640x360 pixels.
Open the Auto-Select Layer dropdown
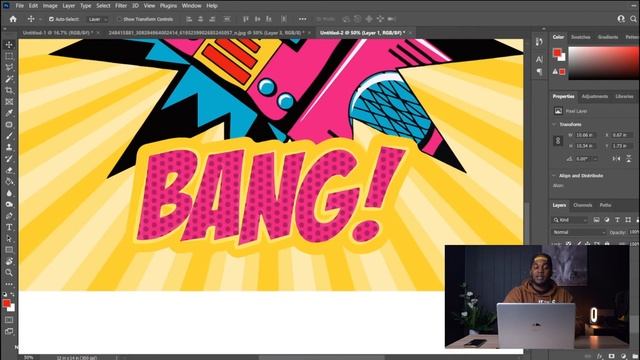pyautogui.click(x=98, y=19)
